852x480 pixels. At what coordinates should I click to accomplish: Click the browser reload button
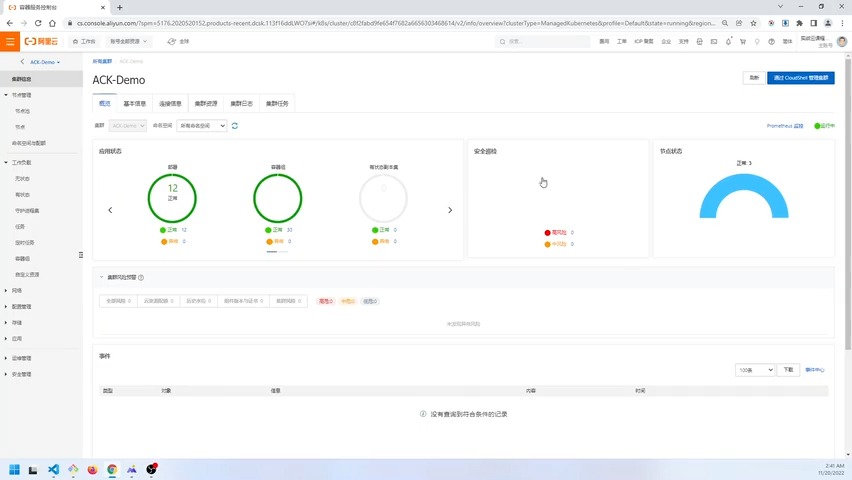click(x=38, y=23)
